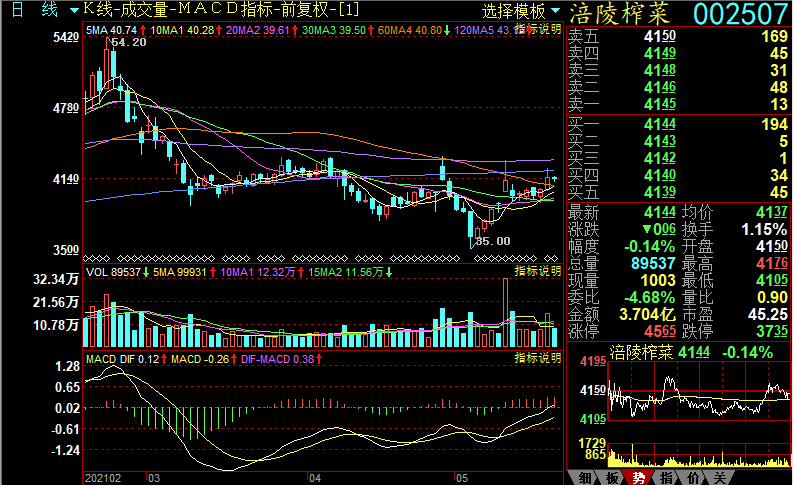Select the 卖五 price 4150 row
793x485 pixels.
click(x=678, y=36)
